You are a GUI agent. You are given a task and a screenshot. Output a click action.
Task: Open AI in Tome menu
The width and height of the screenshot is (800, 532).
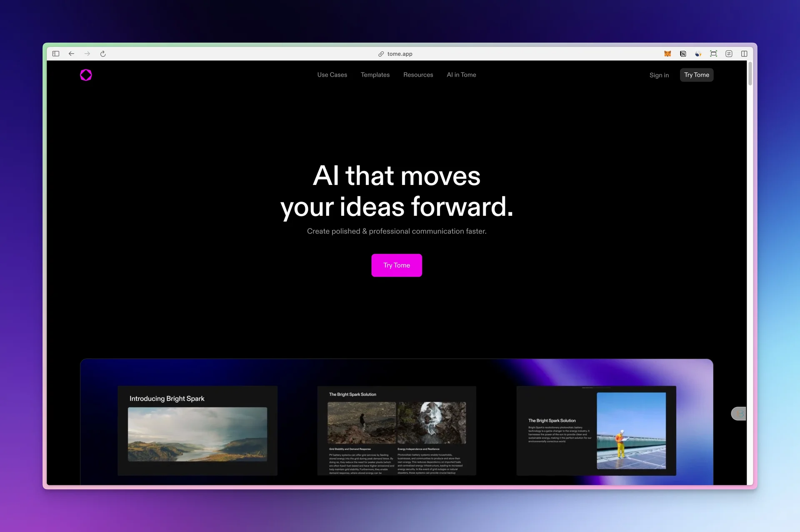461,75
